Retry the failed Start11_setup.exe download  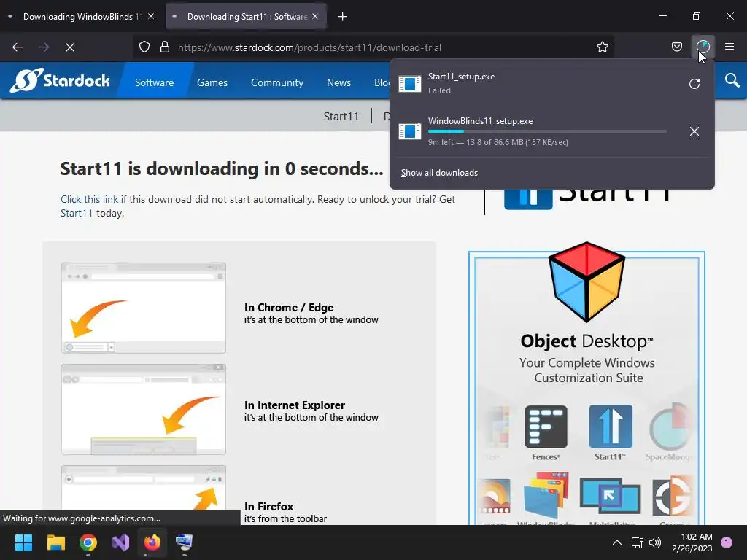point(694,84)
